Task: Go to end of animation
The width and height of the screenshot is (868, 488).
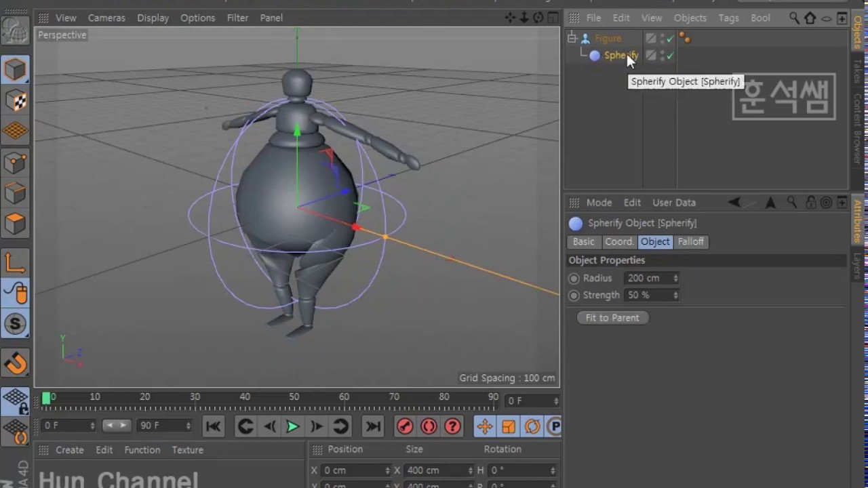Action: tap(373, 426)
